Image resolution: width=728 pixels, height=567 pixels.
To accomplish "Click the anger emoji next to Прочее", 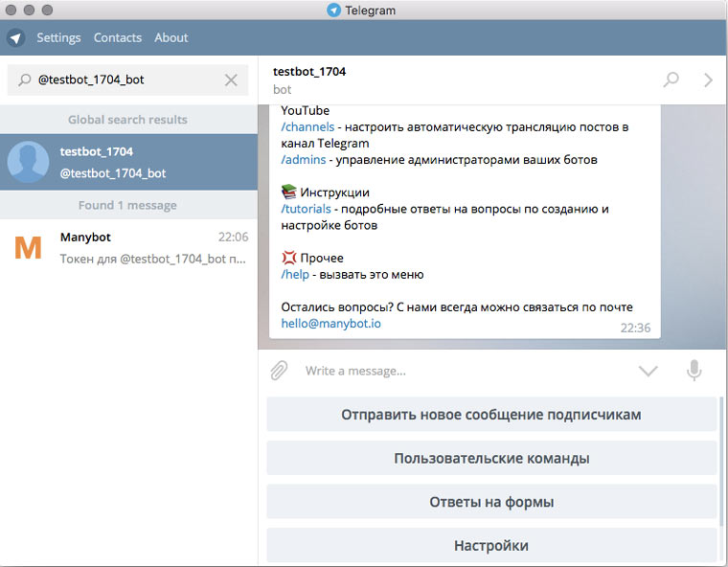I will coord(288,258).
